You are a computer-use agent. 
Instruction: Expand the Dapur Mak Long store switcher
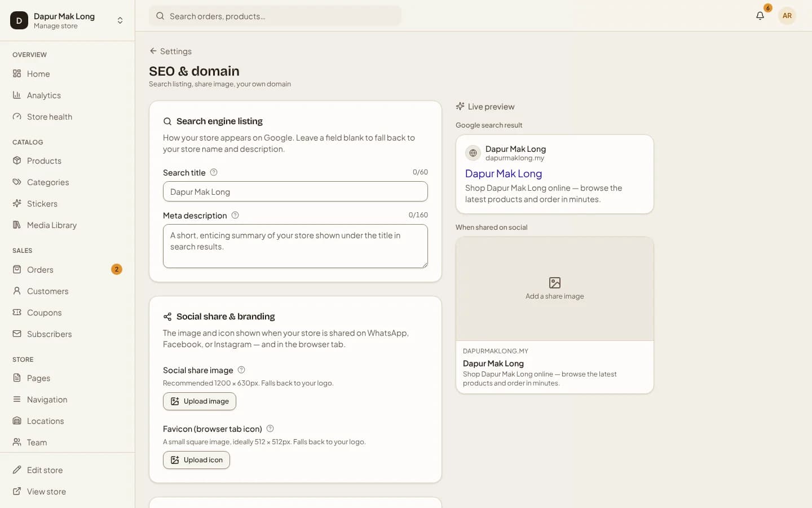click(67, 20)
